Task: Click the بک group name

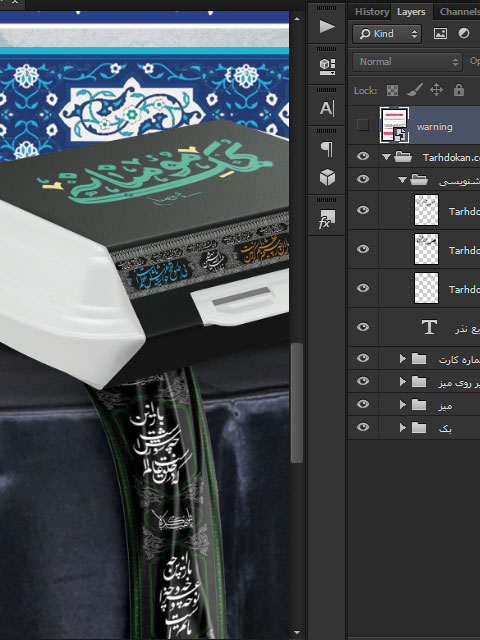Action: point(445,429)
